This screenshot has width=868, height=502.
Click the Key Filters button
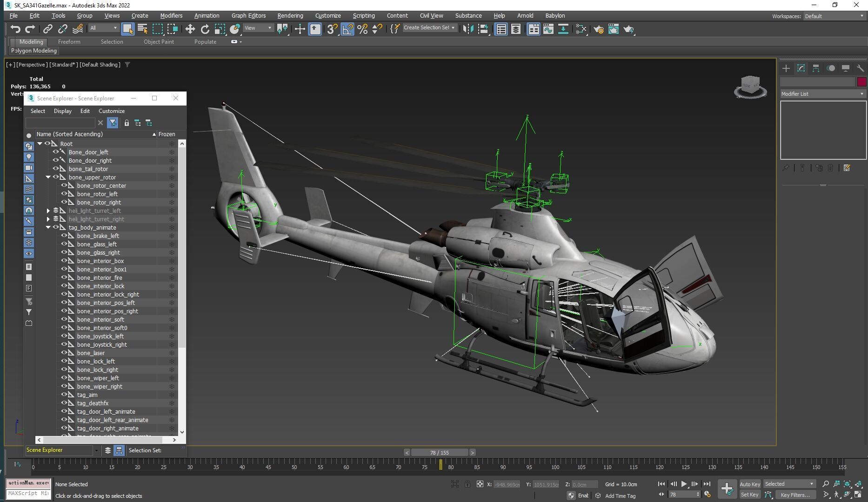tap(795, 495)
